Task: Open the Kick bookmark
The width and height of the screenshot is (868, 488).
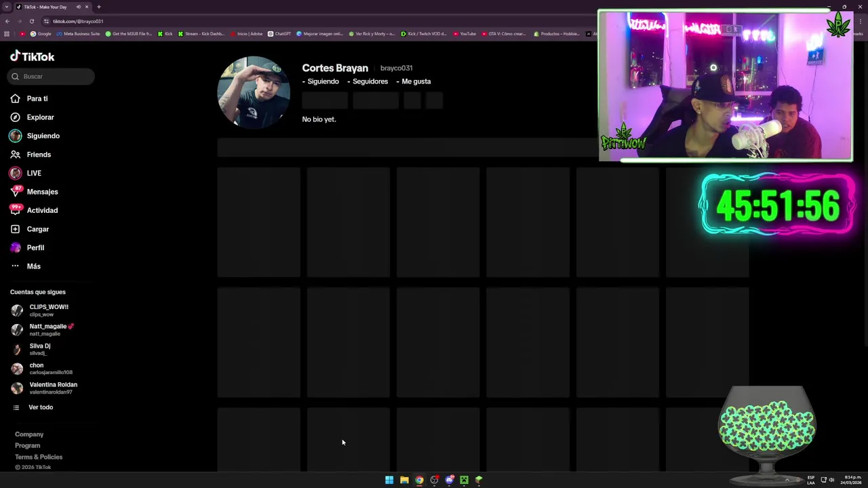Action: coord(165,34)
